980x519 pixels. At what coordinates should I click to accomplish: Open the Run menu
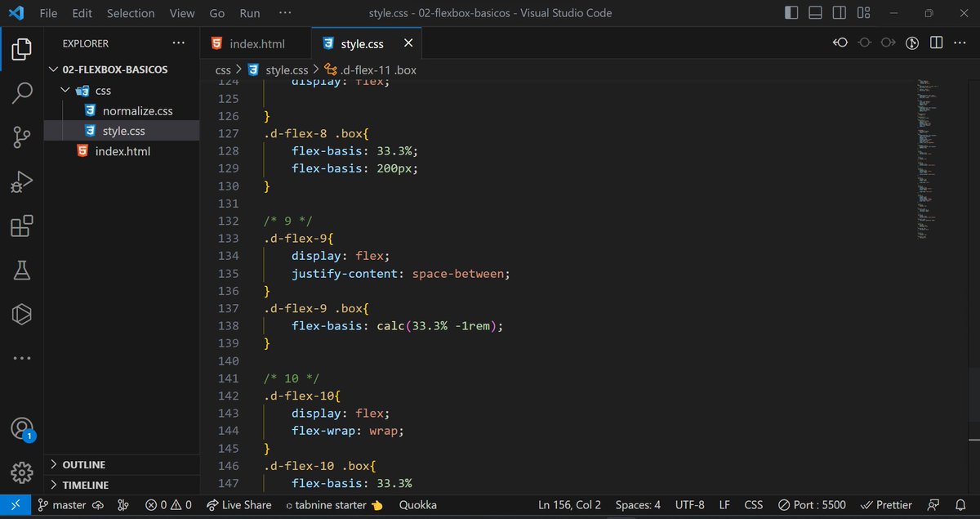(250, 13)
